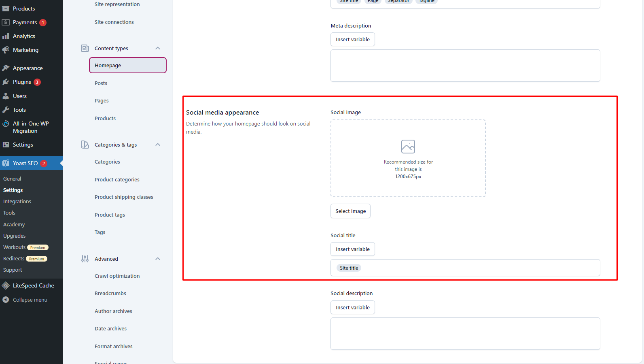Click Insert variable under Meta description
Image resolution: width=644 pixels, height=364 pixels.
click(352, 39)
